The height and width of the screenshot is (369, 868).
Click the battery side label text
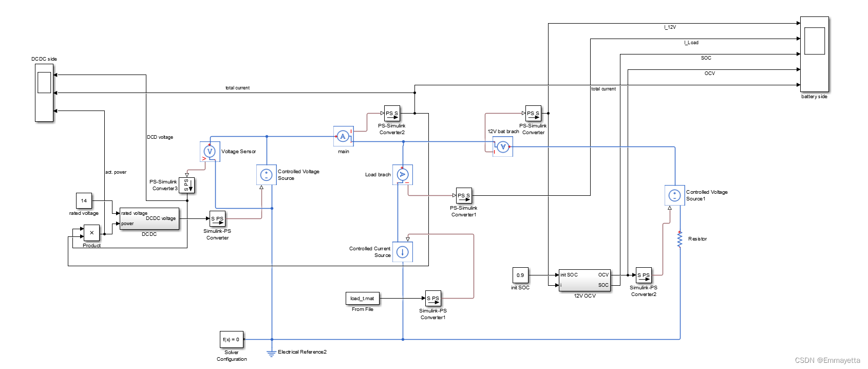coord(814,97)
